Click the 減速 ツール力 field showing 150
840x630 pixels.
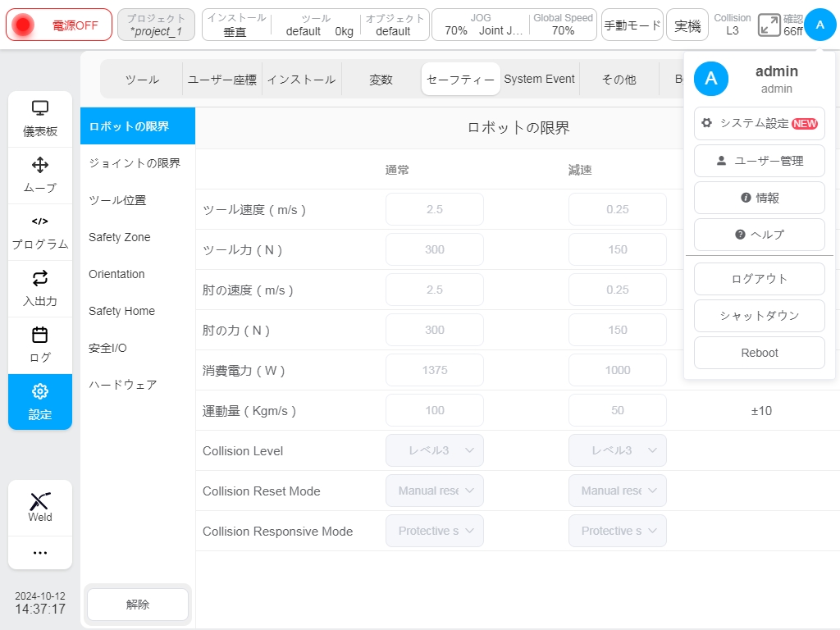click(x=618, y=249)
